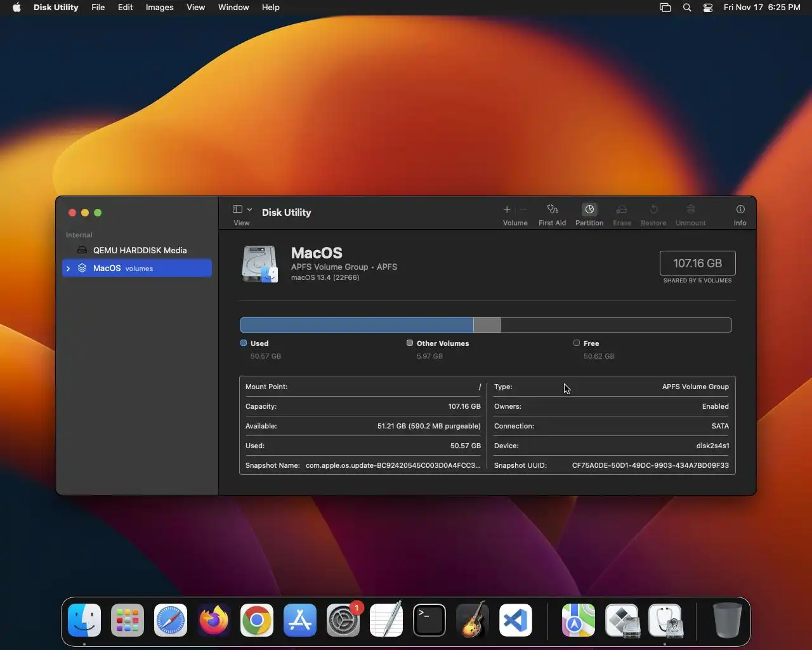This screenshot has height=650, width=812.
Task: Run First Aid from the toolbar
Action: click(x=553, y=209)
